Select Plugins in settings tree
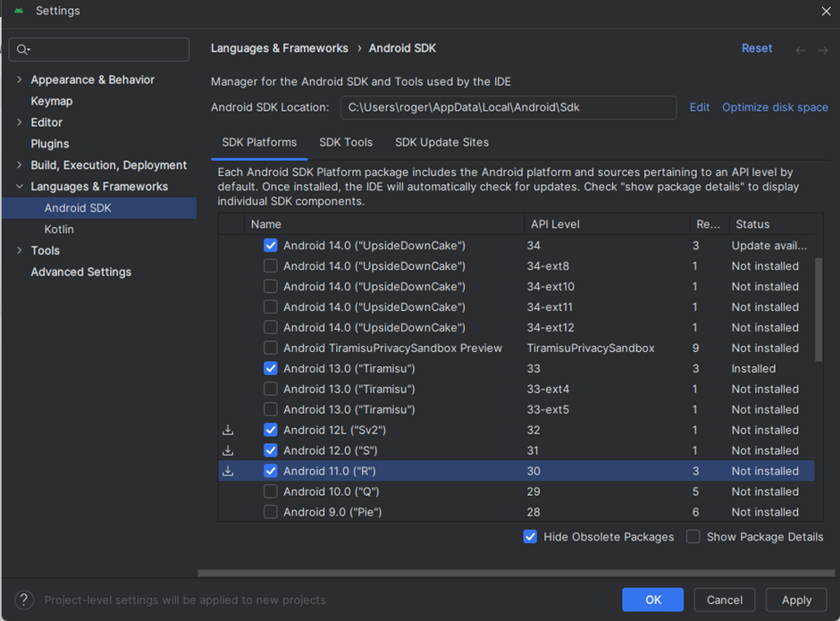 [50, 144]
